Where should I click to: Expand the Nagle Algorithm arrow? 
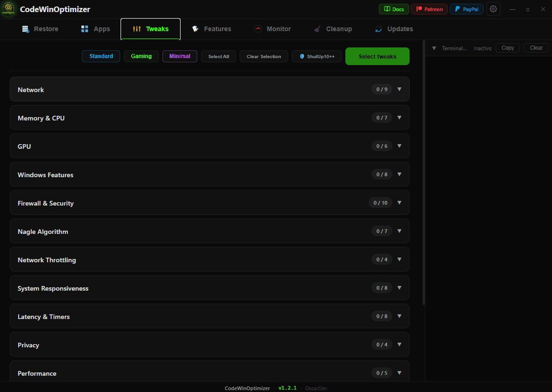(x=399, y=231)
